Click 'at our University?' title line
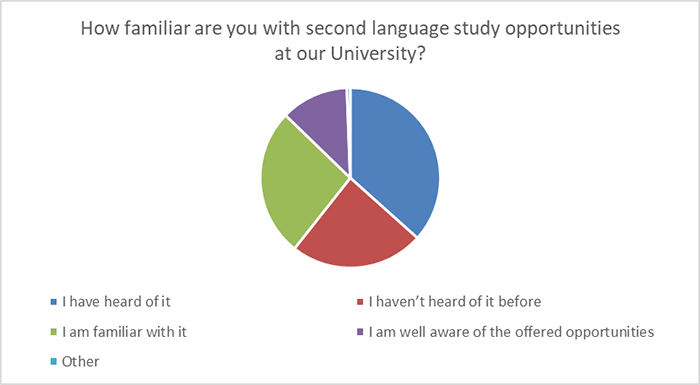 coord(350,54)
